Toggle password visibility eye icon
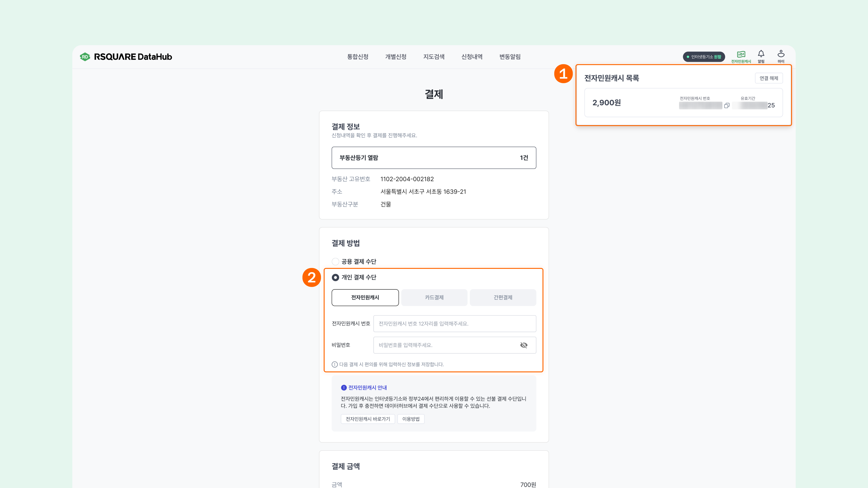Viewport: 868px width, 488px height. [x=524, y=345]
